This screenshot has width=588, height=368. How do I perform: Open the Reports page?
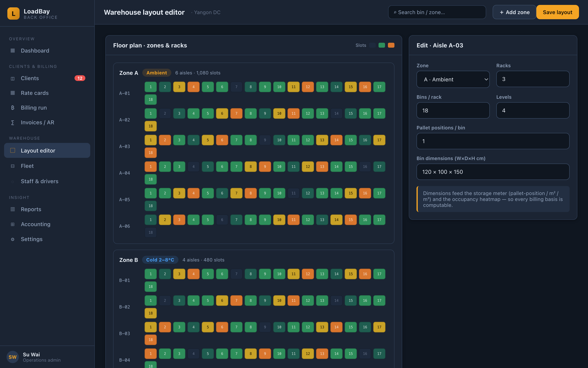[47, 209]
